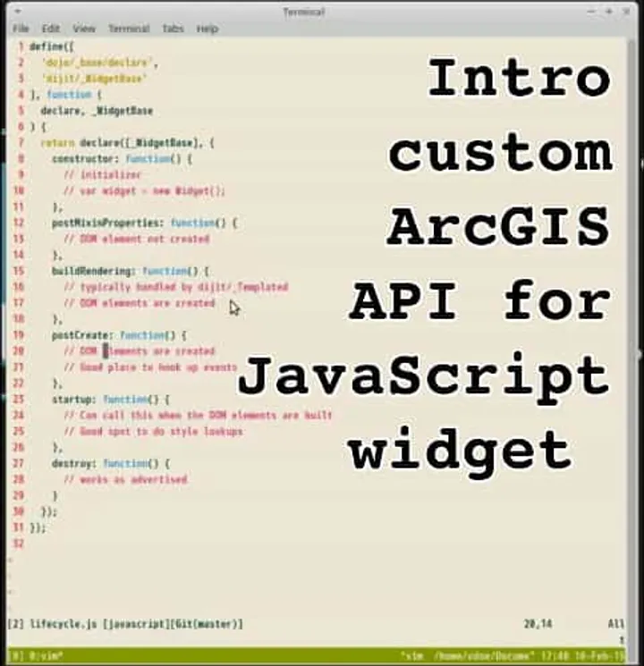The height and width of the screenshot is (666, 644).
Task: Open the Help menu
Action: 208,29
